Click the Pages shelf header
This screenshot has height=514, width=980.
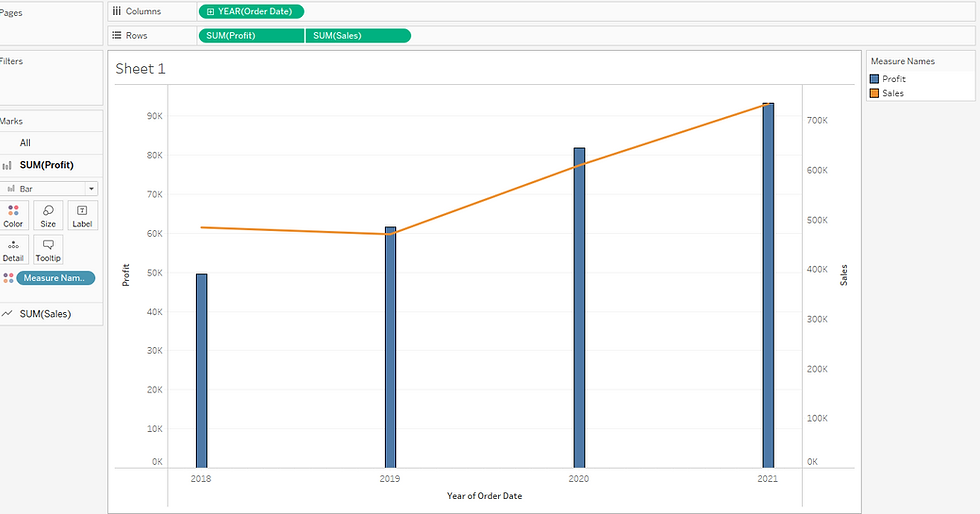[x=11, y=13]
